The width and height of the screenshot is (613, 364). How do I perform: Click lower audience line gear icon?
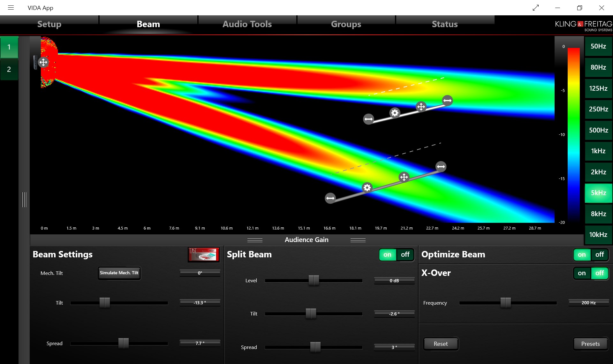[x=367, y=187]
